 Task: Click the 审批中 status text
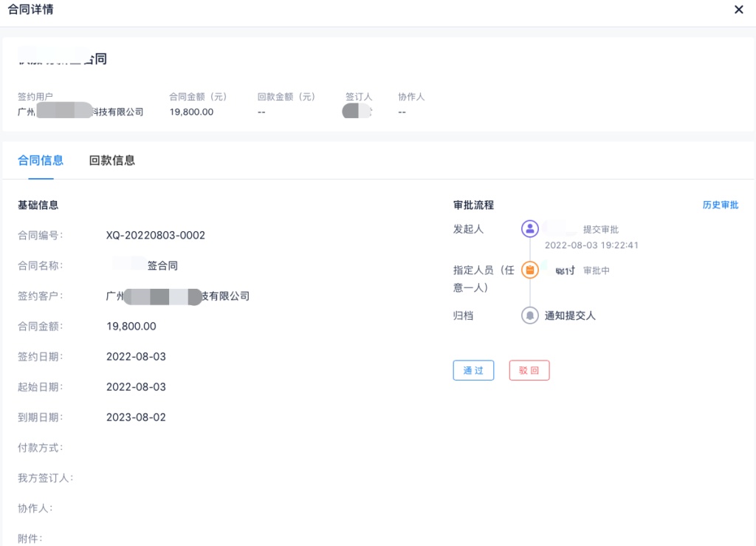click(x=597, y=271)
